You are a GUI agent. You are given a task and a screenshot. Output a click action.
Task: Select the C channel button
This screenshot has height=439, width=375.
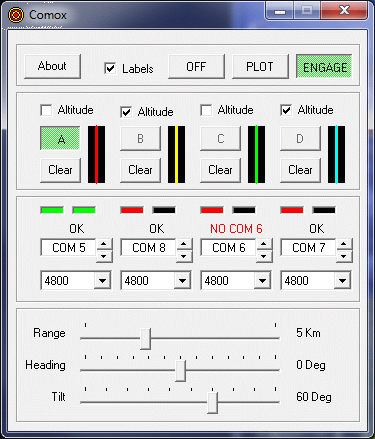coord(220,138)
